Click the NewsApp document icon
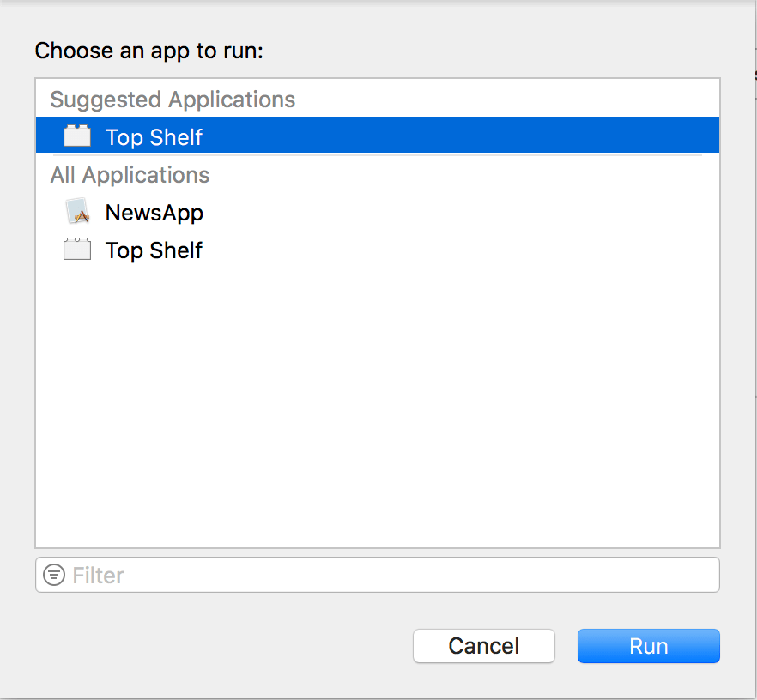The height and width of the screenshot is (700, 757). tap(77, 211)
